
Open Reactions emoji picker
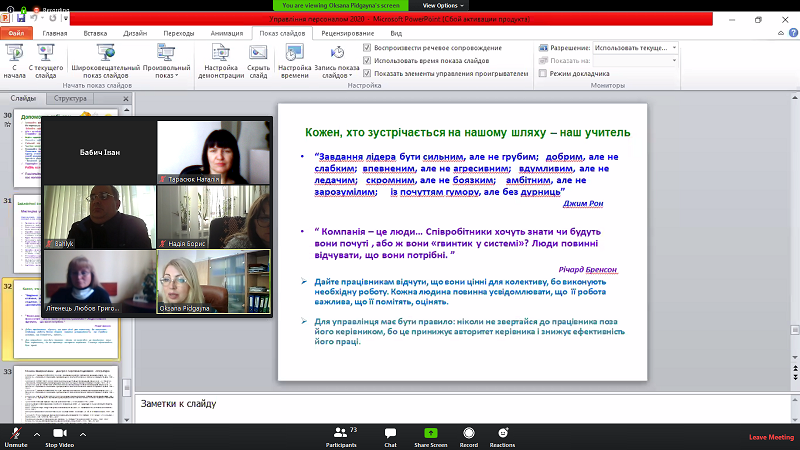[502, 433]
